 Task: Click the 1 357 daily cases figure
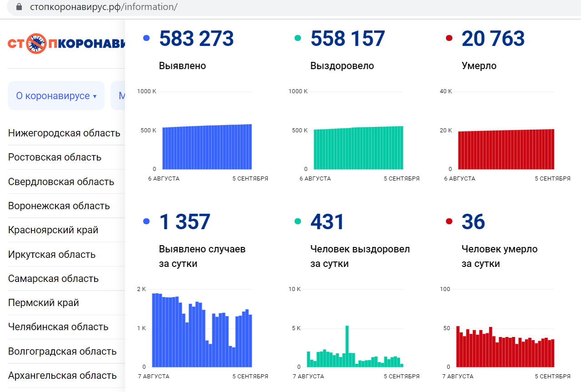pyautogui.click(x=185, y=222)
